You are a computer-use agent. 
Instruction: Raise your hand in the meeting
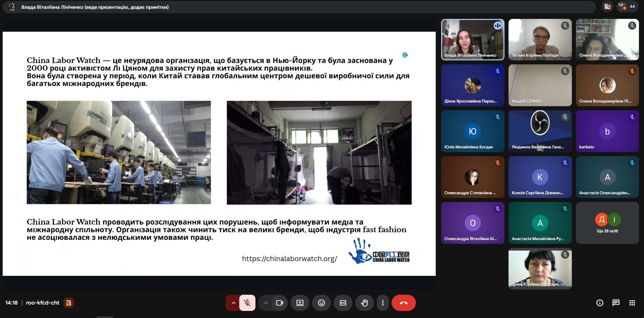click(x=364, y=303)
